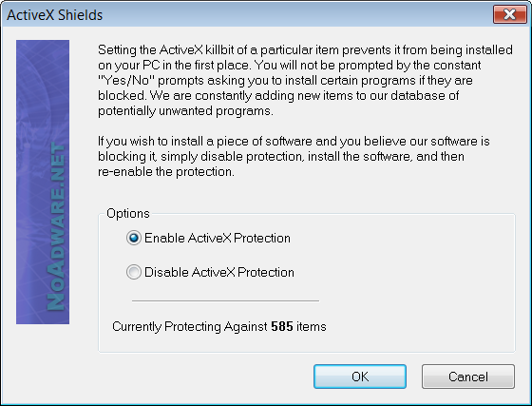The image size is (532, 406).
Task: Click the paragraph starting 'Setting the ActiveX killbit'
Action: 305,81
